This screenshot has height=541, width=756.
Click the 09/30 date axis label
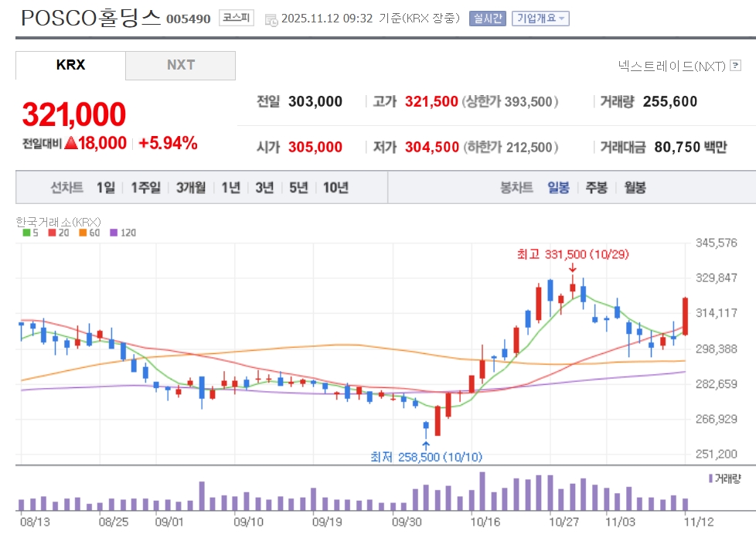point(407,522)
